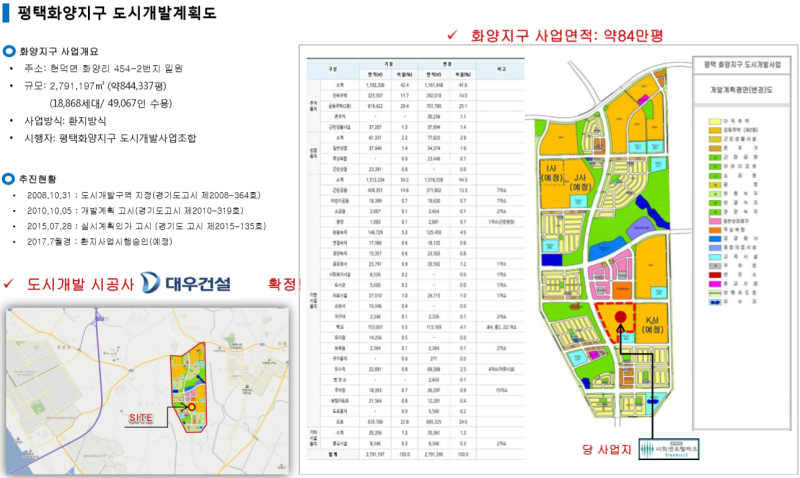The height and width of the screenshot is (478, 800).
Task: Click the red check mark before 화양지구 사업면적
Action: tap(452, 35)
